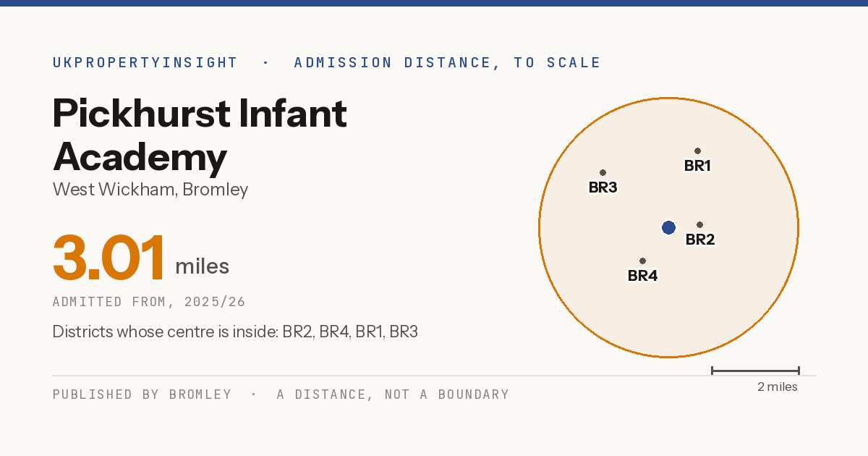Click the UKPROPERTYINSIGHT brand text

click(x=145, y=62)
